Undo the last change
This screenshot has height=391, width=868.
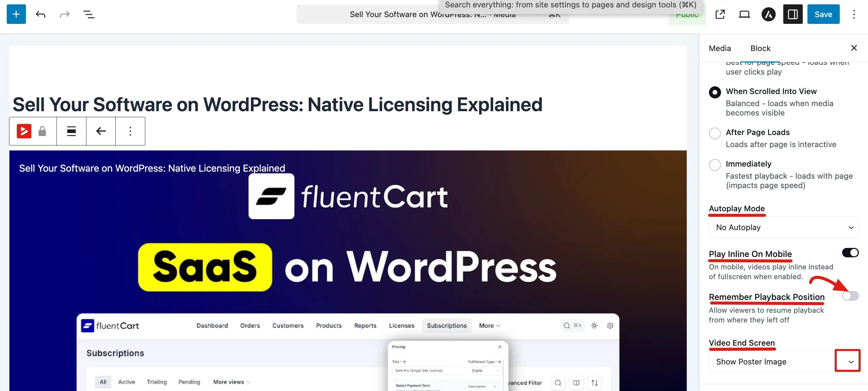[x=40, y=14]
